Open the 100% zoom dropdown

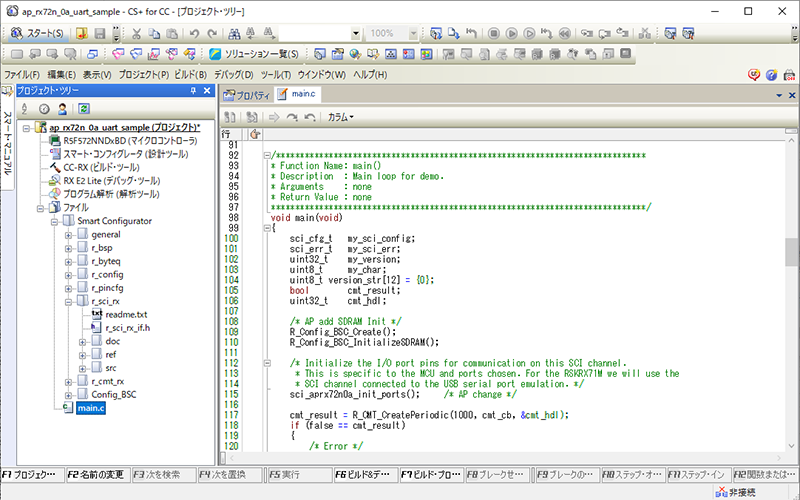pyautogui.click(x=413, y=34)
